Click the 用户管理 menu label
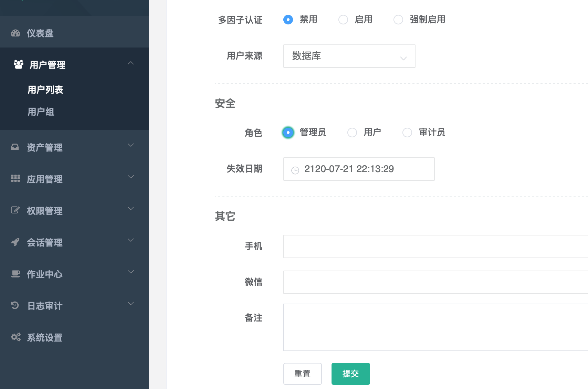Viewport: 588px width, 389px height. (x=48, y=65)
